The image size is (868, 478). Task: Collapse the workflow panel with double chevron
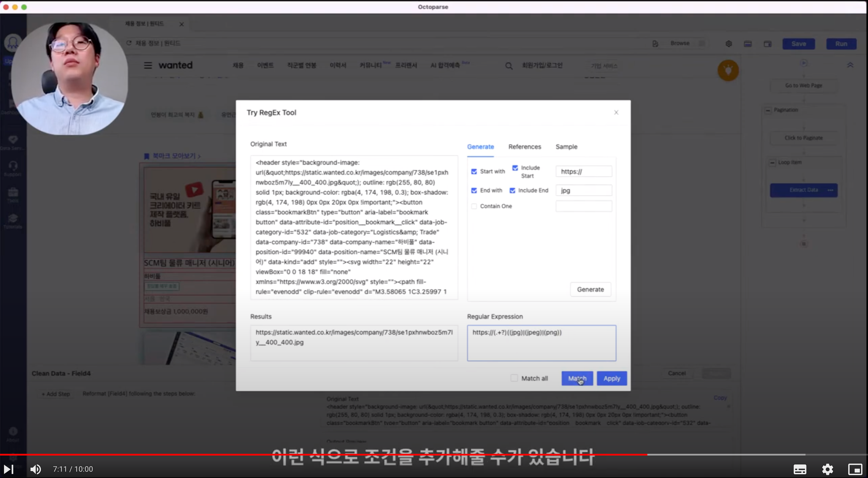coord(850,65)
